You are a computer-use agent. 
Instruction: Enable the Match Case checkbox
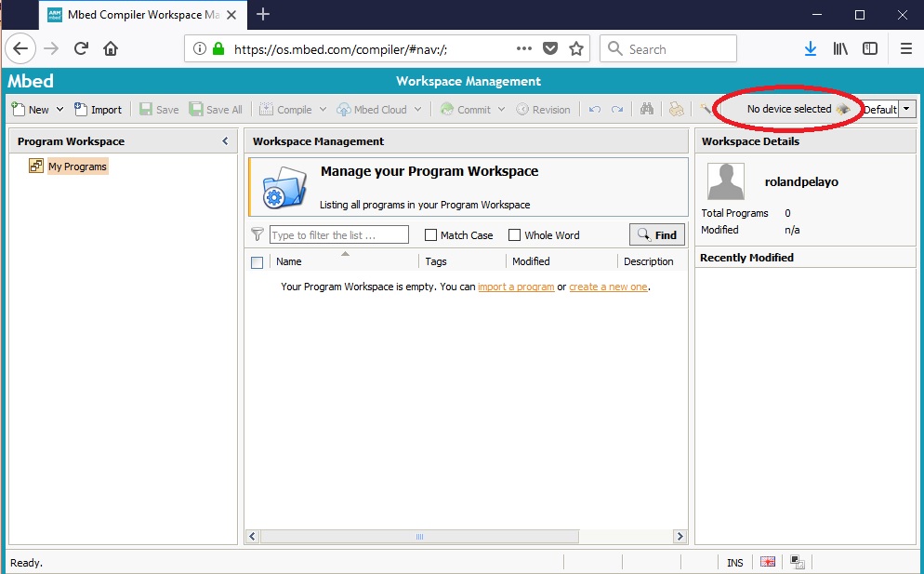click(430, 234)
